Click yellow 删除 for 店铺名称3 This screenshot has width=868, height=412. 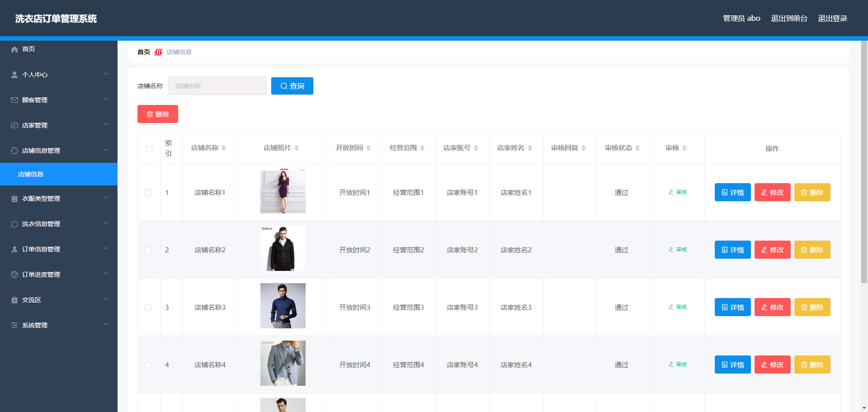tap(812, 307)
